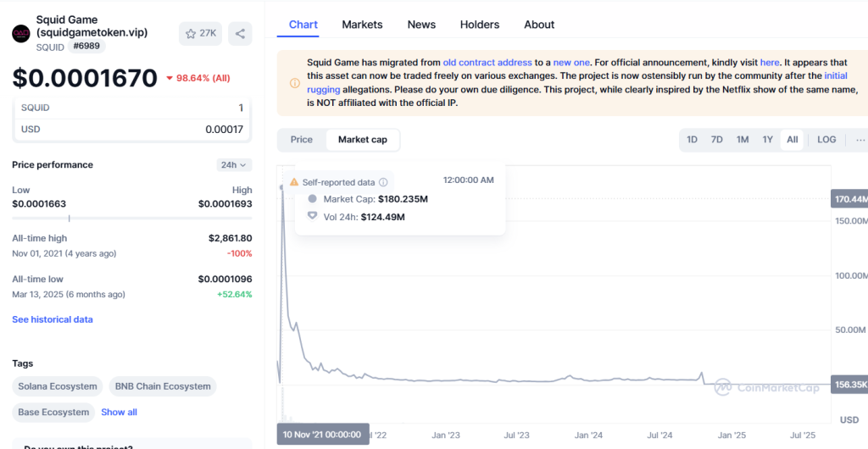868x449 pixels.
Task: Click the 10 Nov '21 date marker
Action: click(x=323, y=434)
